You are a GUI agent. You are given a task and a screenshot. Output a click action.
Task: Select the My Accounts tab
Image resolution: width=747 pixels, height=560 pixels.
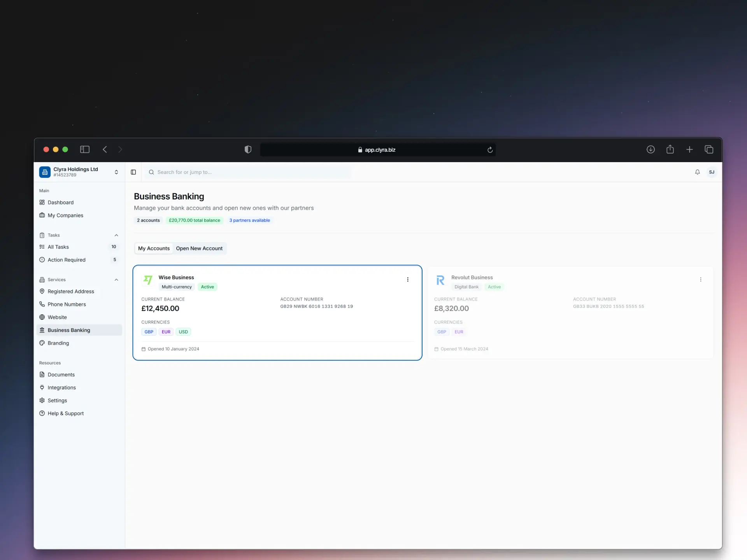(x=154, y=248)
